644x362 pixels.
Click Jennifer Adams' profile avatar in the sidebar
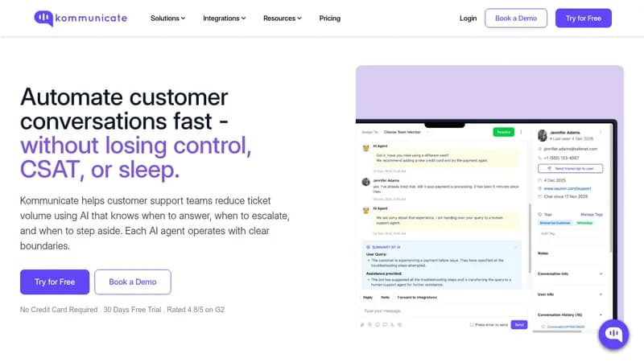point(543,135)
